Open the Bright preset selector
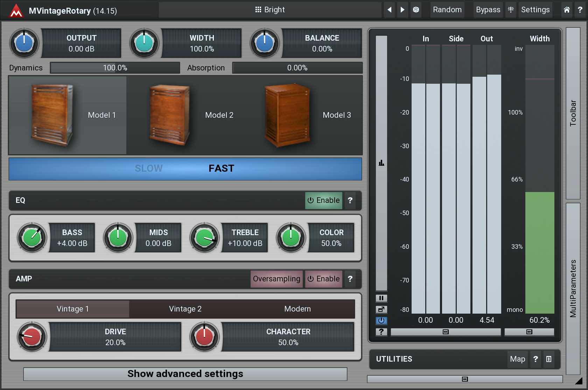The width and height of the screenshot is (588, 390). (x=270, y=10)
